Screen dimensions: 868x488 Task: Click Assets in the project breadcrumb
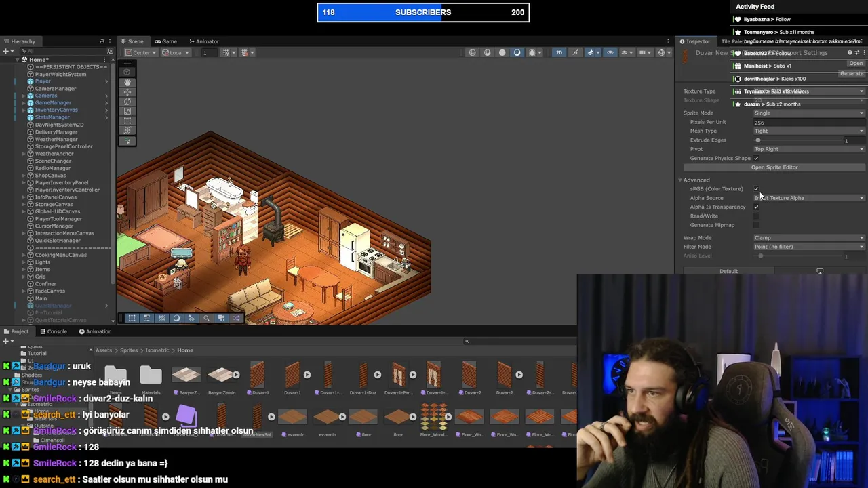104,350
